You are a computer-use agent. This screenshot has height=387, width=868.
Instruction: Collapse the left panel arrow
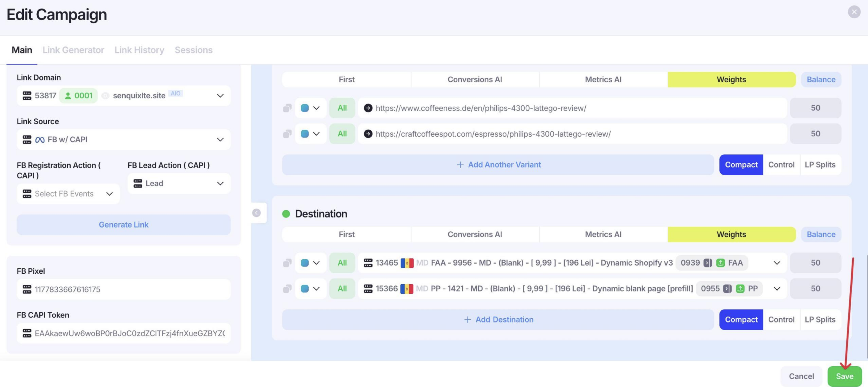(256, 213)
